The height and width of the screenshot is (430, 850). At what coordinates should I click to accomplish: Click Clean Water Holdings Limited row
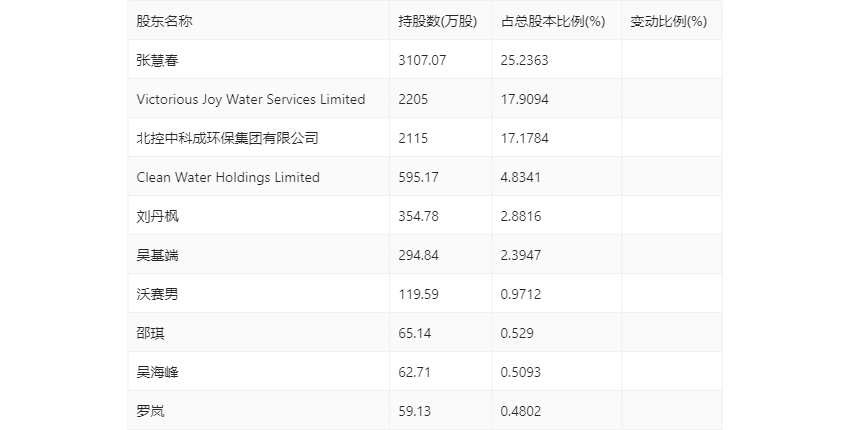228,177
